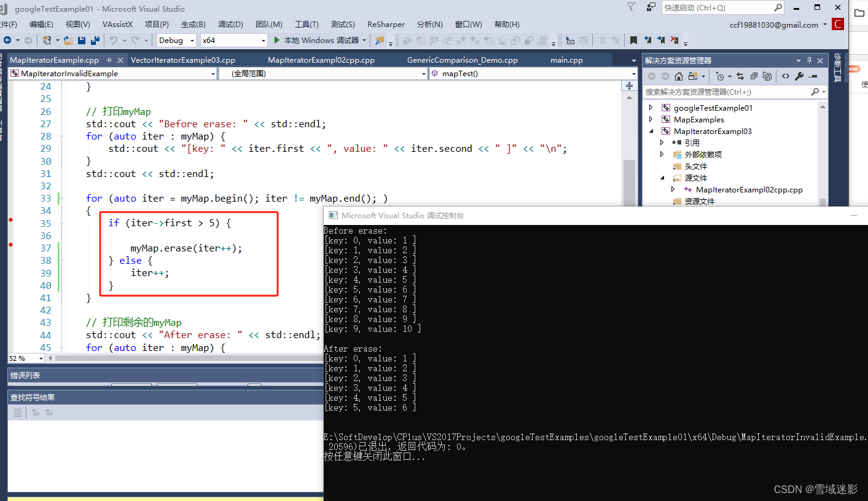
Task: Go to the previous bookmark icon
Action: pos(647,41)
